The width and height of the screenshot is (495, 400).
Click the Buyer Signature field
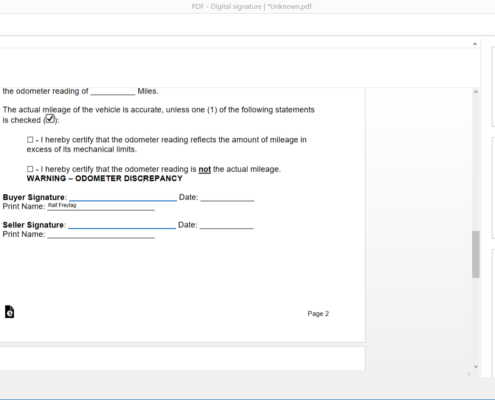123,197
